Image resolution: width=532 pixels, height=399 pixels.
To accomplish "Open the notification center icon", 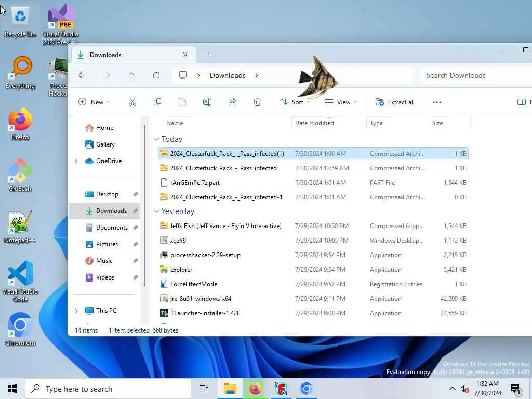I will point(515,389).
